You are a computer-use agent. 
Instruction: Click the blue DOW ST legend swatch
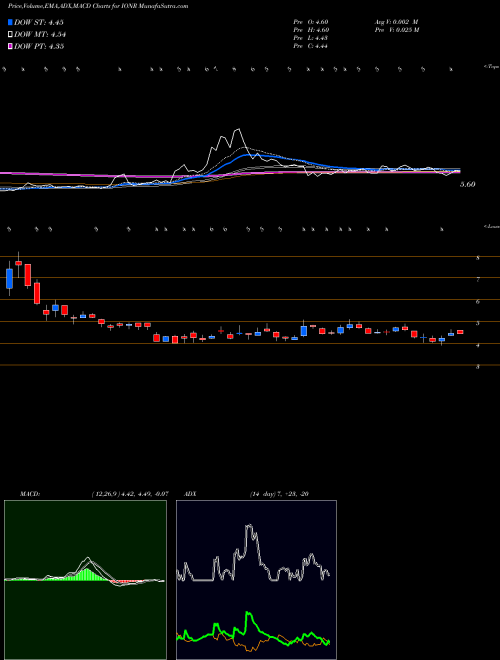coord(10,23)
